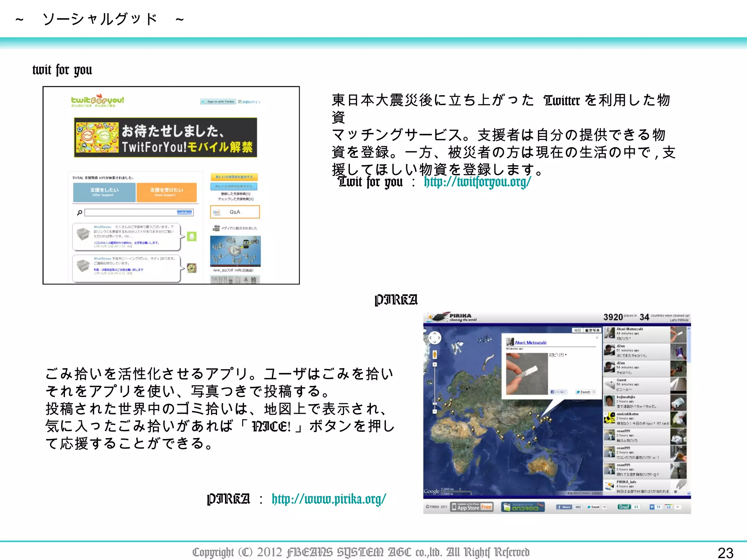
Task: Click the Android download badge
Action: click(523, 507)
